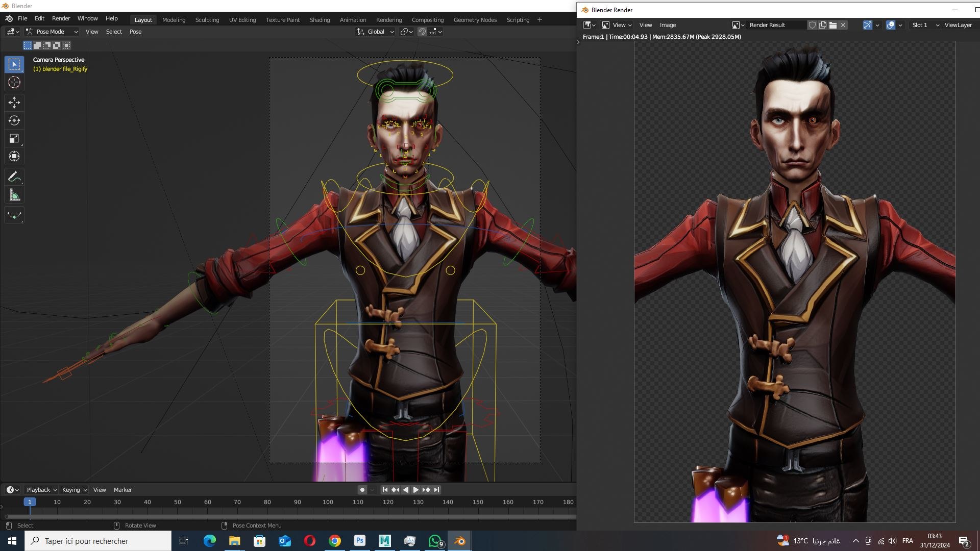Switch to the Geometry Nodes workspace tab
Image resolution: width=980 pixels, height=551 pixels.
tap(475, 20)
